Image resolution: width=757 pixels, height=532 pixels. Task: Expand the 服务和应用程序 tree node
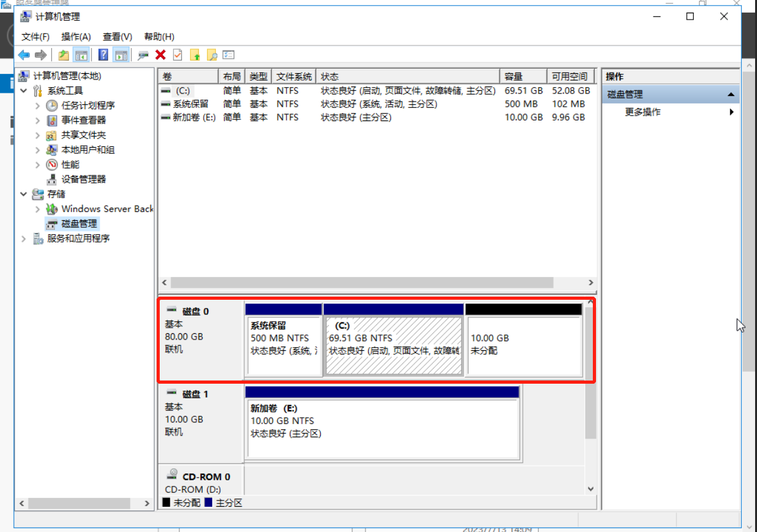24,239
